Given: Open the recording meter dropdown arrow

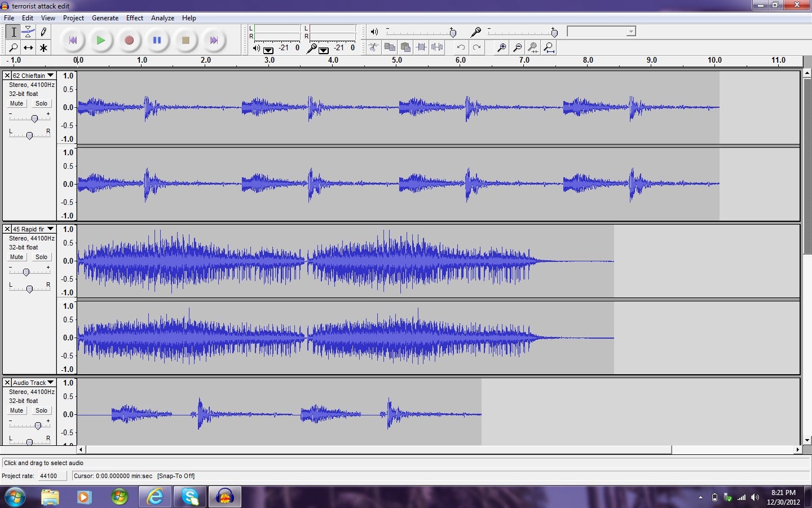Looking at the screenshot, I should pyautogui.click(x=324, y=50).
